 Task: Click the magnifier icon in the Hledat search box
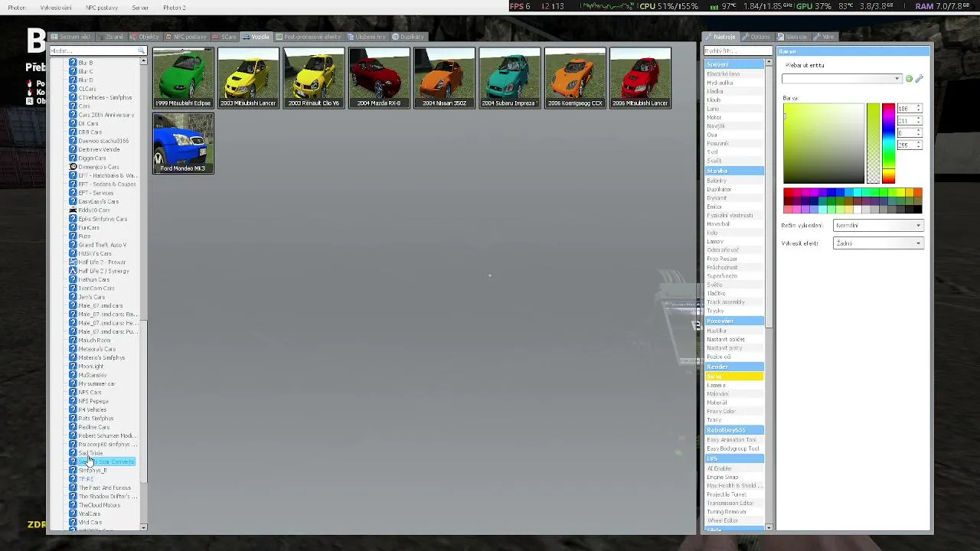click(x=142, y=51)
